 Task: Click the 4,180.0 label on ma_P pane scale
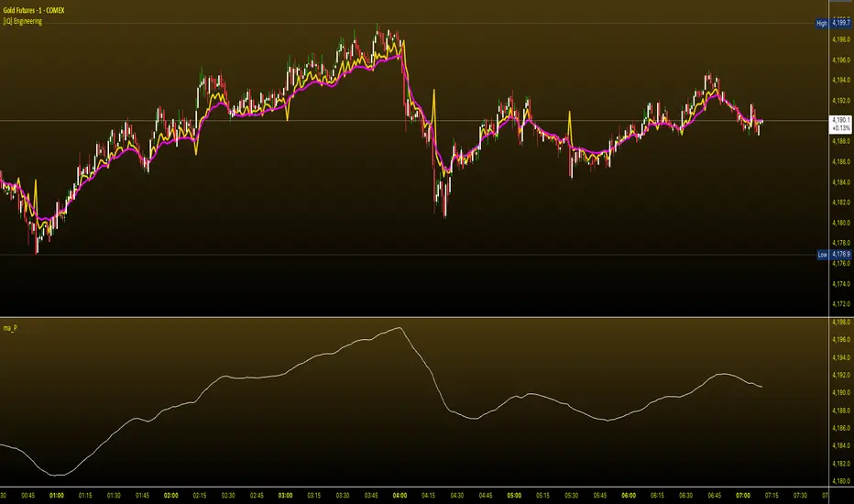841,481
